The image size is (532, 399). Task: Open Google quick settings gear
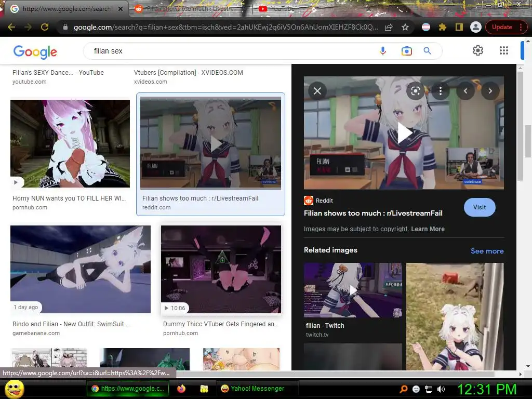(478, 50)
